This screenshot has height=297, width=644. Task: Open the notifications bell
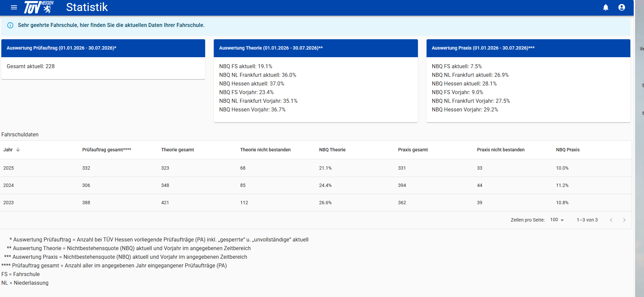606,7
